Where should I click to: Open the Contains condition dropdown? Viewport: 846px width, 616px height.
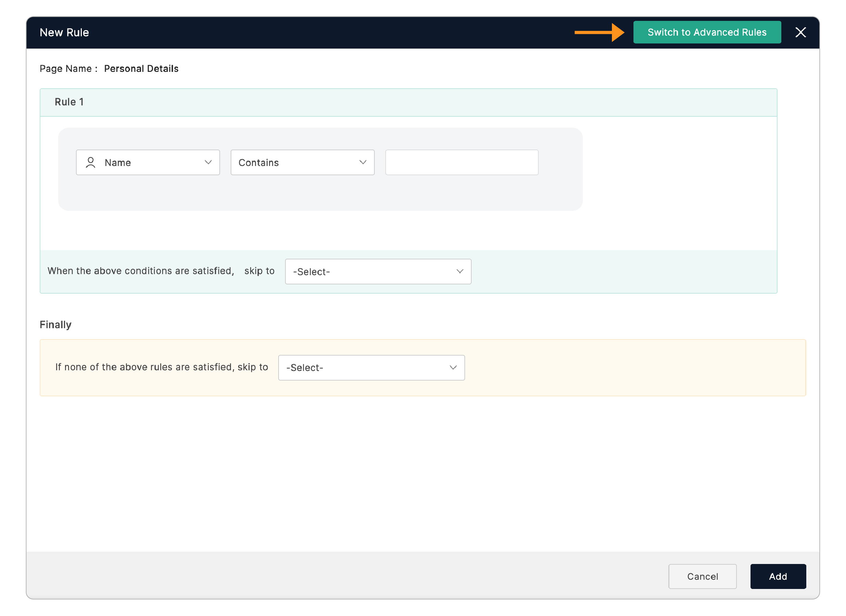pos(302,163)
